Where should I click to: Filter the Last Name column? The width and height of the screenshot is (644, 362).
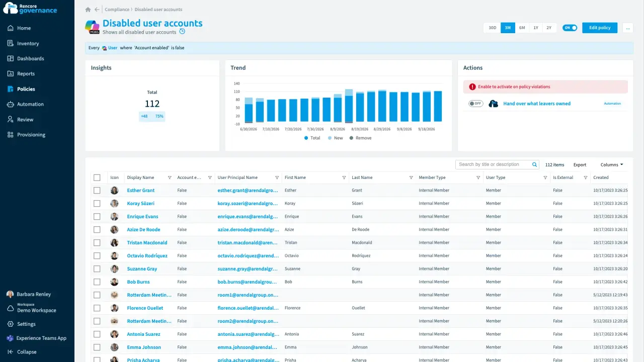pos(411,177)
